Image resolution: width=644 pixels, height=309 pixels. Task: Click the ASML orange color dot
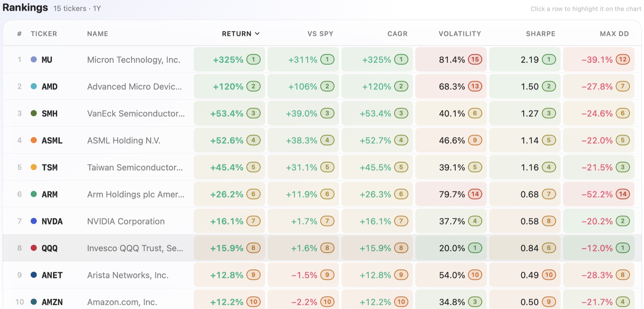[x=34, y=140]
